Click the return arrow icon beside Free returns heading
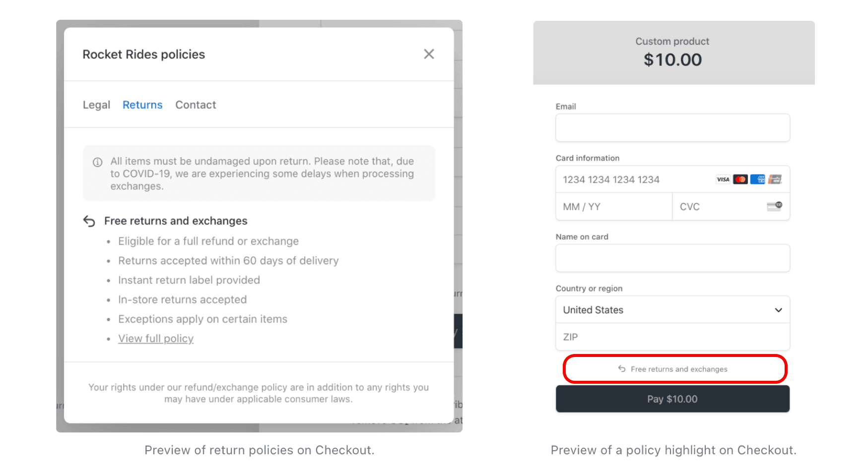Screen dimensions: 868x473 pyautogui.click(x=89, y=221)
